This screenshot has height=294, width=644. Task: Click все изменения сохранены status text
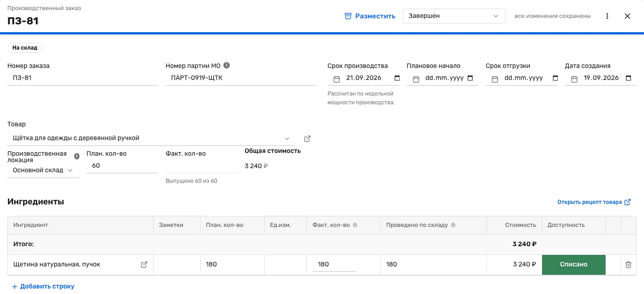[x=553, y=16]
